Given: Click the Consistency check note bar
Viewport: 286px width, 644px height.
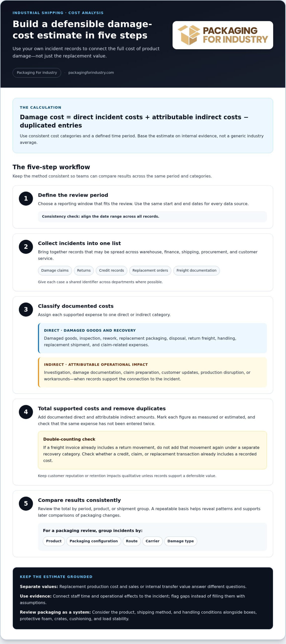Looking at the screenshot, I should tap(152, 217).
